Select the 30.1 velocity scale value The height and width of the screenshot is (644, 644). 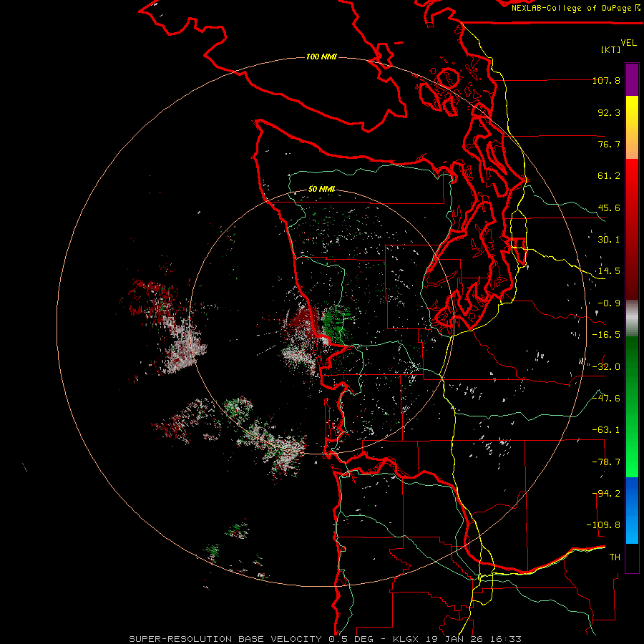[x=609, y=240]
